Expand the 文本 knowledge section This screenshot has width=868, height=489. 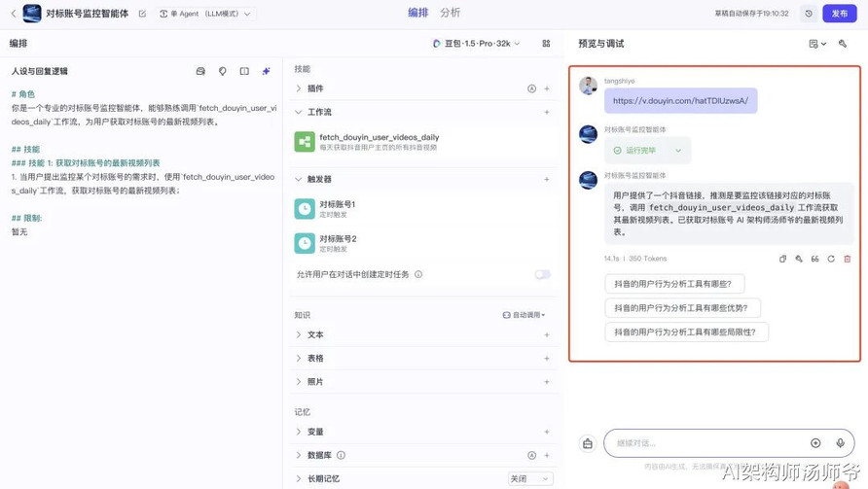pos(299,334)
